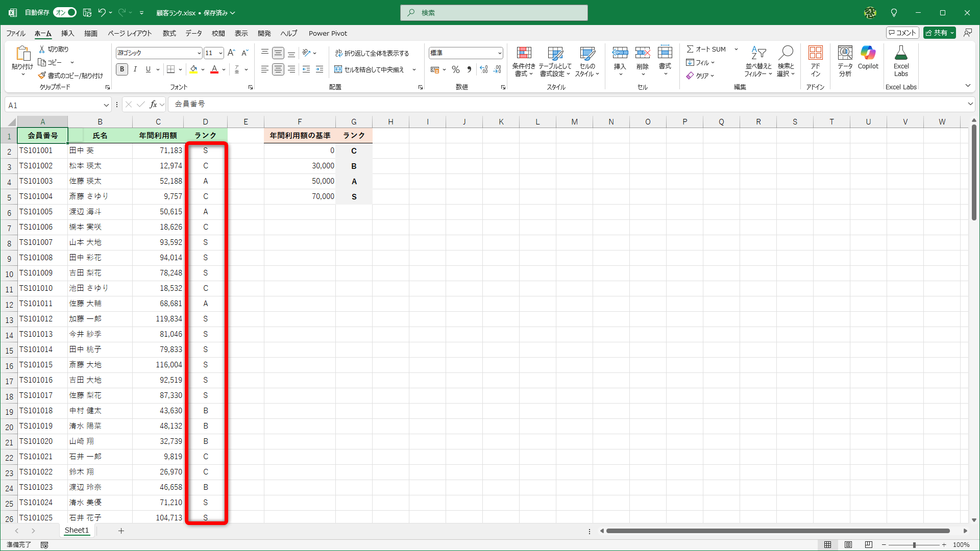Click the percent style button

[x=456, y=69]
